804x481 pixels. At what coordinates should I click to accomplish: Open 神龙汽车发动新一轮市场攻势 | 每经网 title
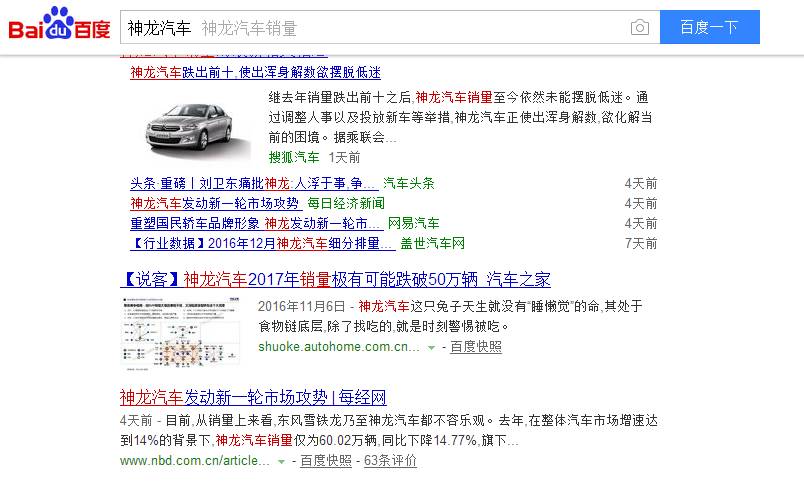coord(253,397)
